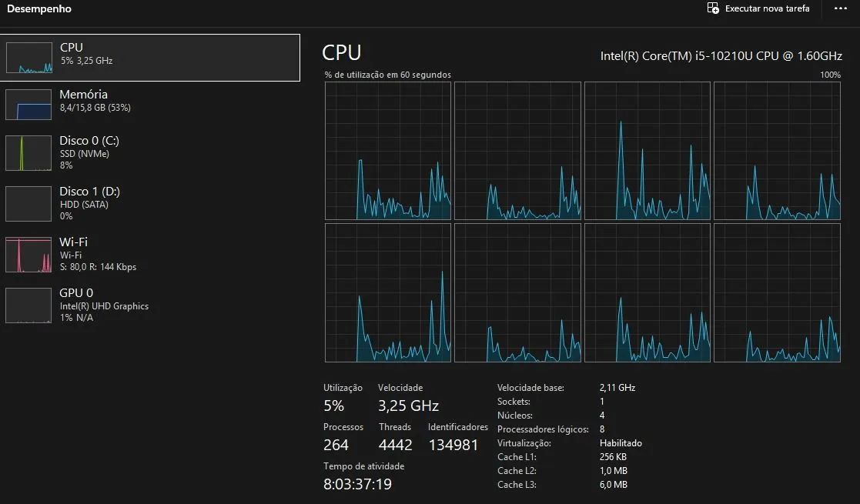Click the GPU 0 graph icon
The height and width of the screenshot is (504, 860).
pyautogui.click(x=28, y=305)
